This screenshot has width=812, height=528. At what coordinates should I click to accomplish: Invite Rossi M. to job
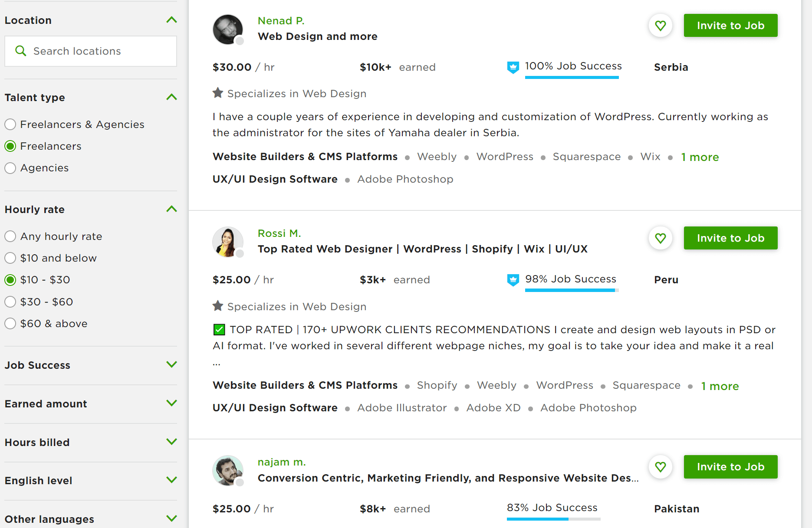(x=731, y=238)
